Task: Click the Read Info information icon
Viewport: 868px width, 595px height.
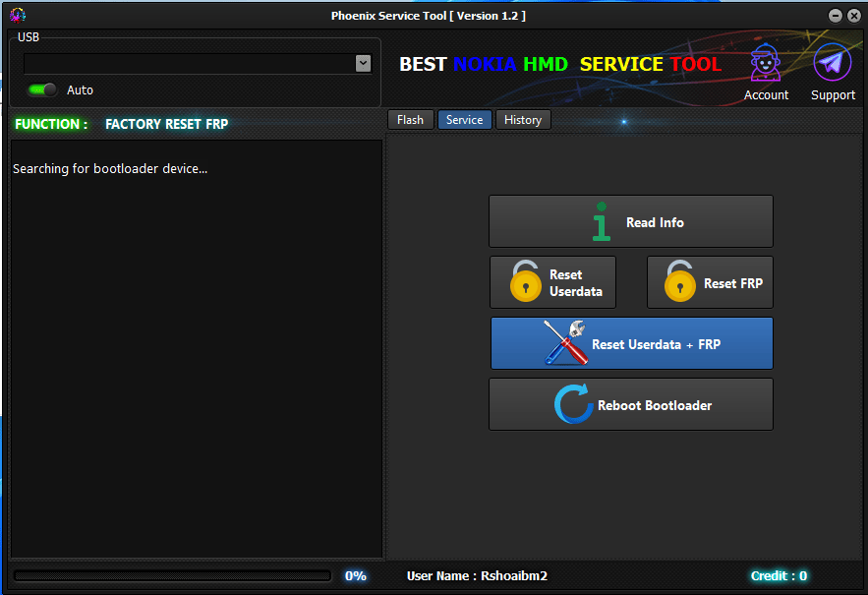Action: click(x=601, y=221)
